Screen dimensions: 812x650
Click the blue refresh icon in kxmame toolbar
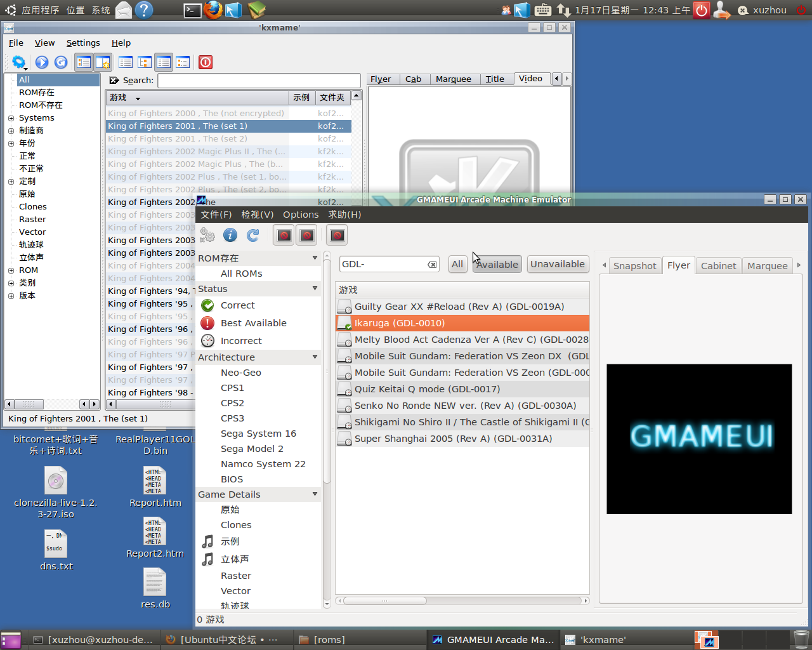(61, 62)
